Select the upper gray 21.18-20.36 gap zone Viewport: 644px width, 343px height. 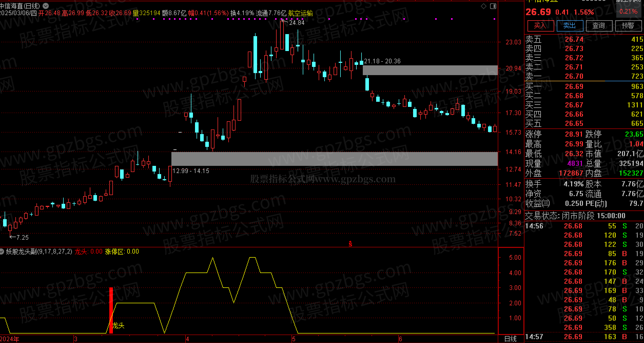(430, 70)
